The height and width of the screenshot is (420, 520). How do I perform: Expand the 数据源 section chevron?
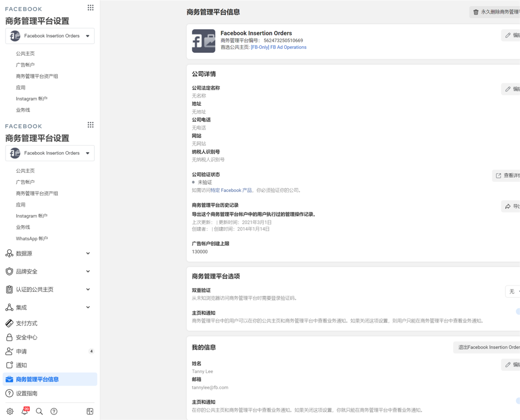88,254
